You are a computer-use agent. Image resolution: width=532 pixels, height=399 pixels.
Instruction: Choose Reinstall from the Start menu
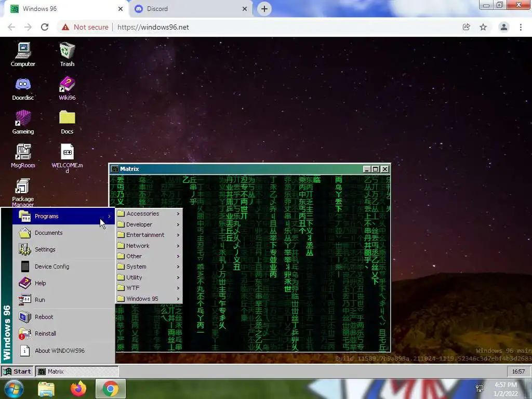coord(63,334)
